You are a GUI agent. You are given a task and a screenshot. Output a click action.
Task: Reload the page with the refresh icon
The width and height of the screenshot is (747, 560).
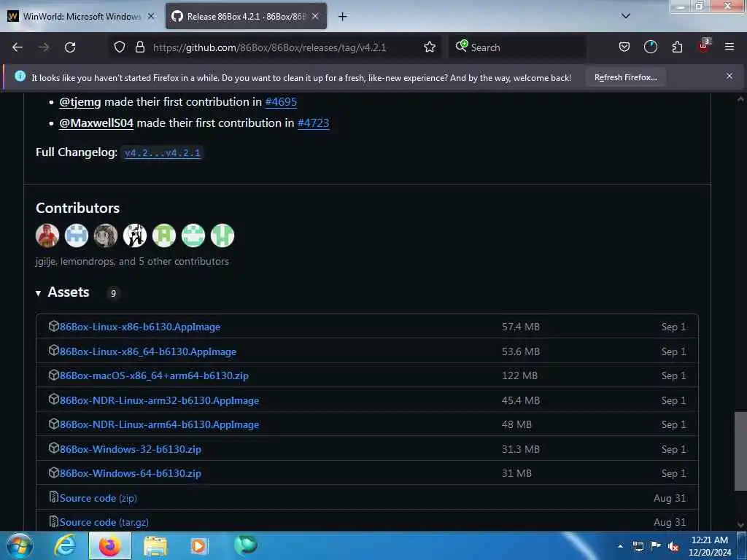[70, 47]
